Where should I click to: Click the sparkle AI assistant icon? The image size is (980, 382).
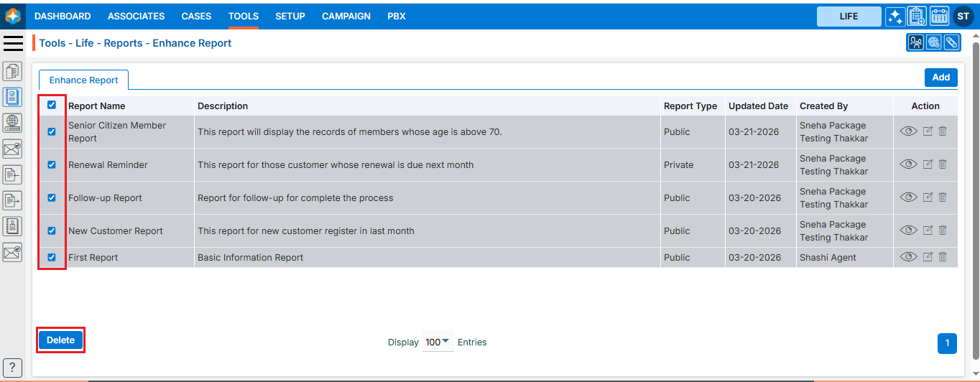point(895,17)
